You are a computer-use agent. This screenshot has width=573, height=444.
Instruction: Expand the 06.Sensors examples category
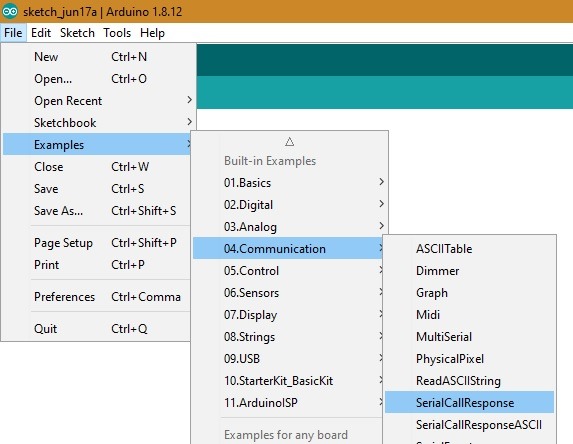(x=288, y=292)
